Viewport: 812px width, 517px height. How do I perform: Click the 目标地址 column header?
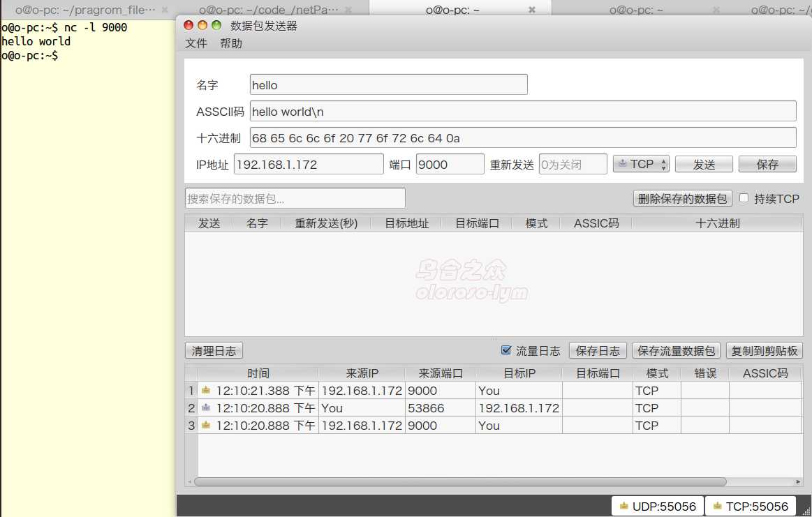pos(406,223)
